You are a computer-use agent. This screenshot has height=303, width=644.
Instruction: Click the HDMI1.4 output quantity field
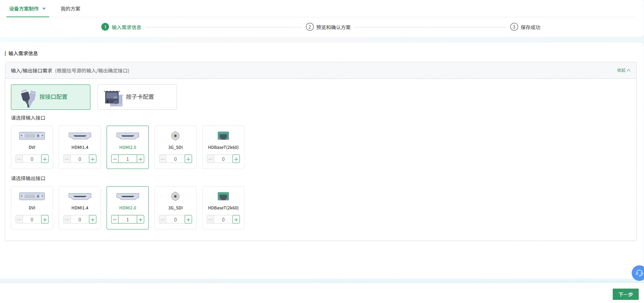pyautogui.click(x=80, y=220)
